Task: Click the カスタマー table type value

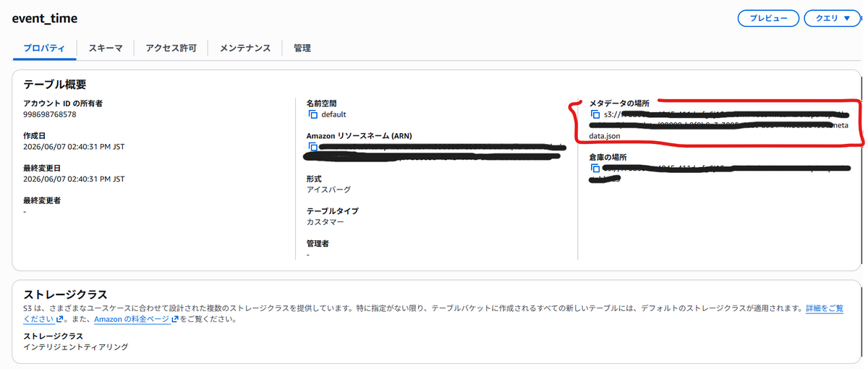Action: (x=325, y=222)
